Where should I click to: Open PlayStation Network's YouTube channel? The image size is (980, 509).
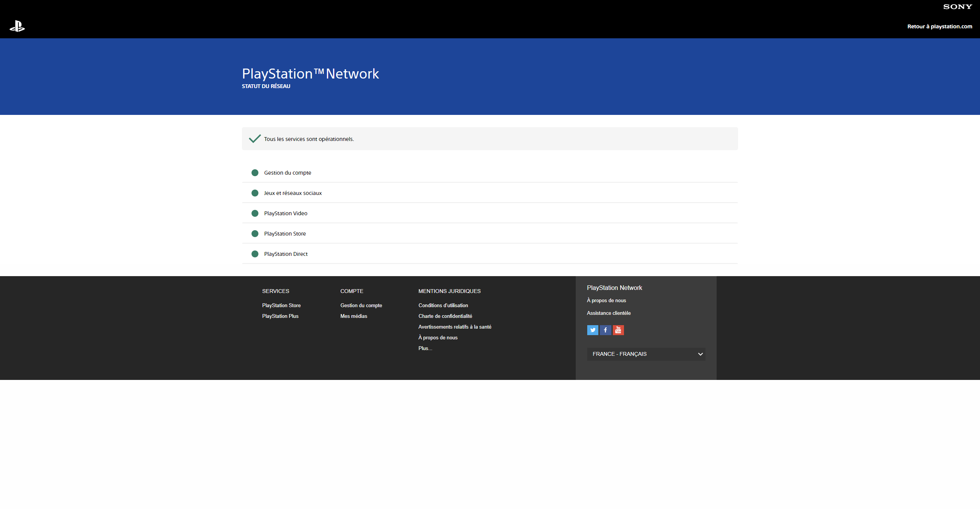(x=618, y=330)
